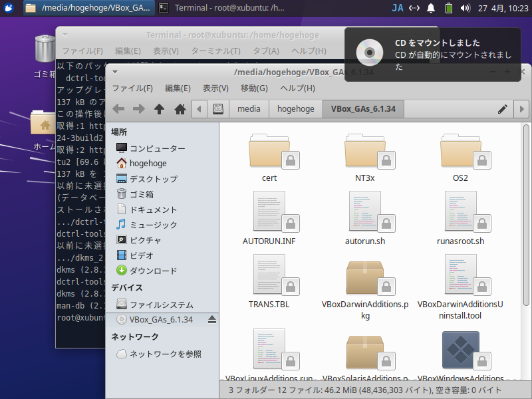Screen dimensions: 532x399
Task: Go back with the left arrow button
Action: coord(118,109)
